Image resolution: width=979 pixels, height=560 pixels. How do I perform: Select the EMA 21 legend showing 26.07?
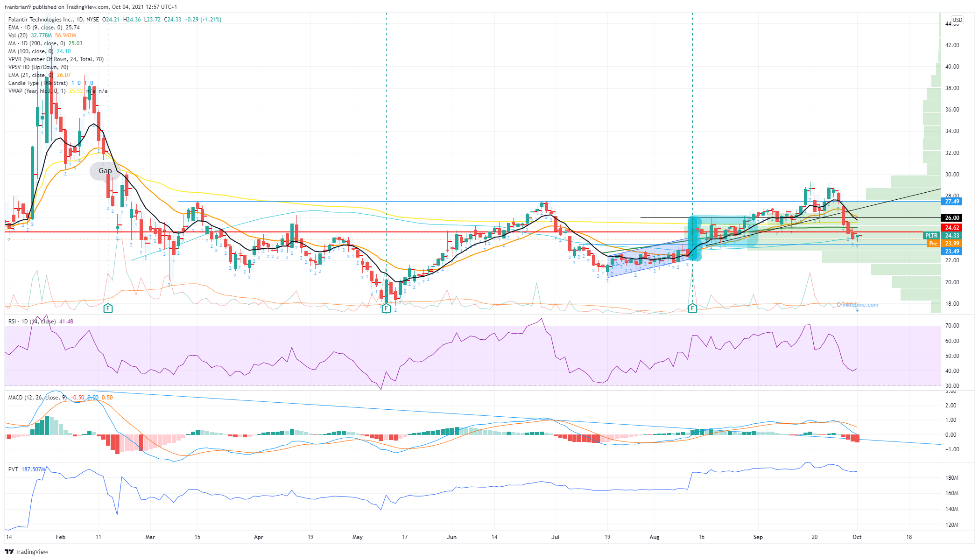40,75
